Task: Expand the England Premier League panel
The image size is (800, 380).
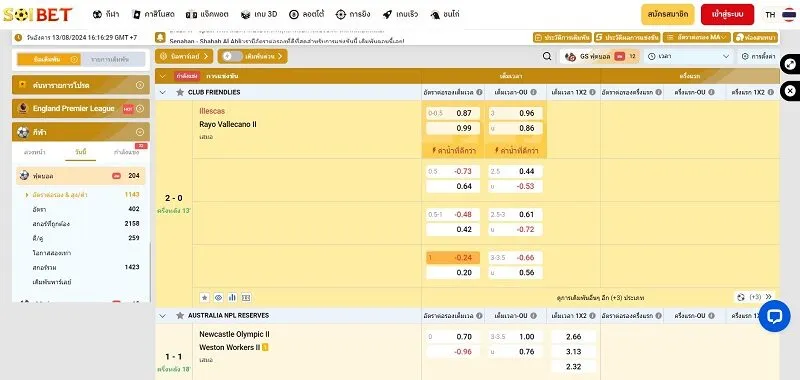Action: click(81, 109)
